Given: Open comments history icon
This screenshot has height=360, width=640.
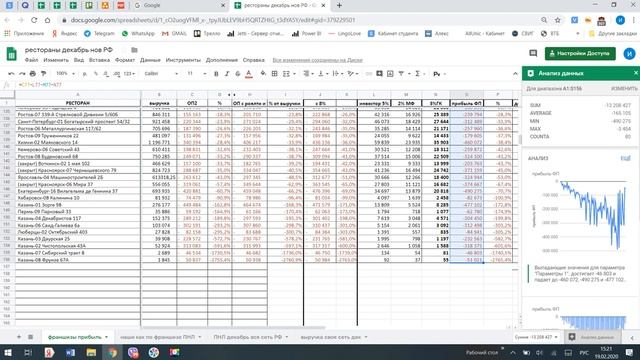Looking at the screenshot, I should coord(533,53).
